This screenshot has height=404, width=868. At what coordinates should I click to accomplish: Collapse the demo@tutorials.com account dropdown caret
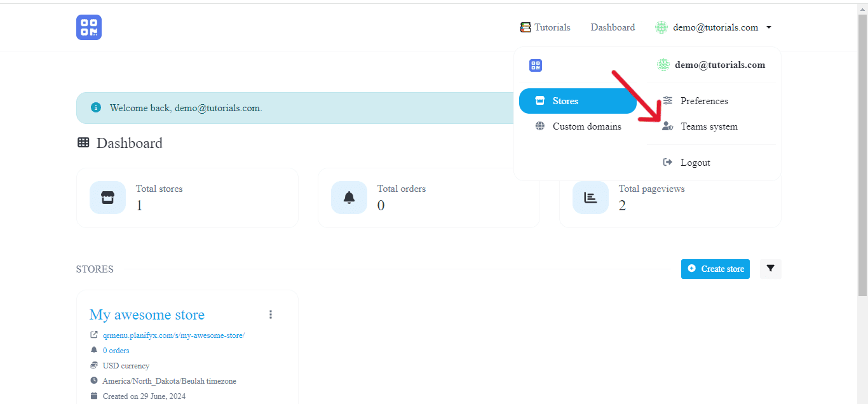click(x=768, y=27)
